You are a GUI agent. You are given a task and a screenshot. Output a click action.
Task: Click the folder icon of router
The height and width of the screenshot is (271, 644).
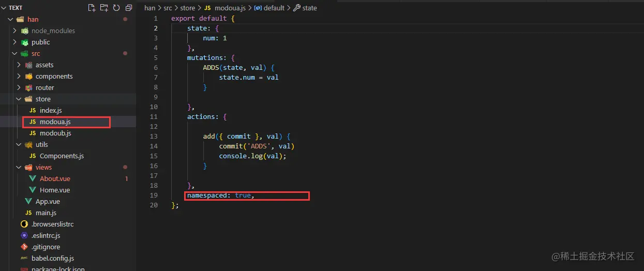pos(28,87)
